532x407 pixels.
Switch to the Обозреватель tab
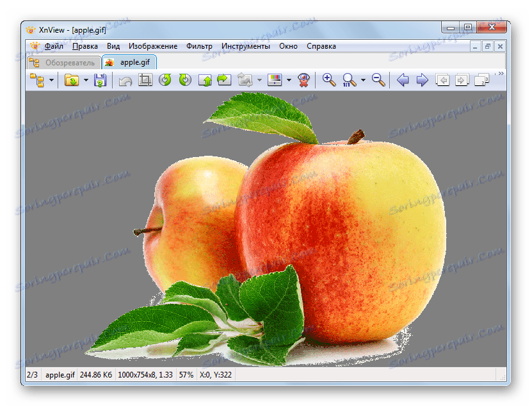click(x=63, y=63)
